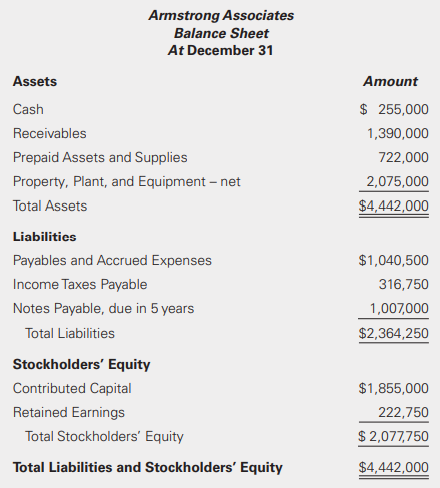This screenshot has width=440, height=488.
Task: Click the Retained Earnings value 222,750
Action: (x=403, y=412)
